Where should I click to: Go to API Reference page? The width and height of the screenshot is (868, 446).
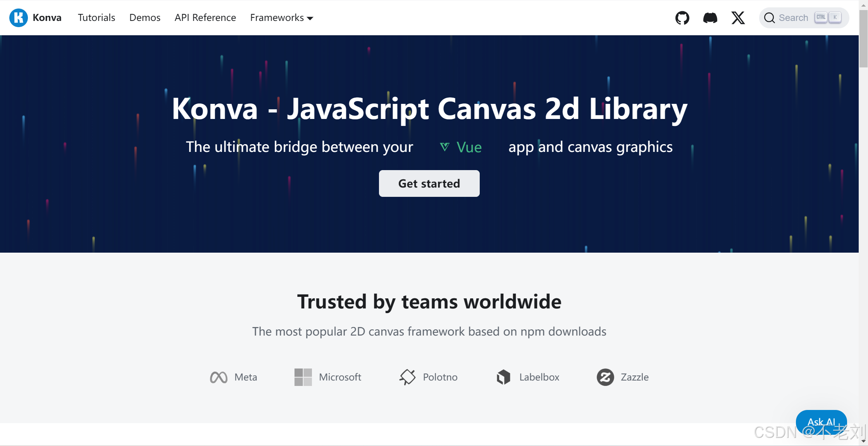coord(205,18)
